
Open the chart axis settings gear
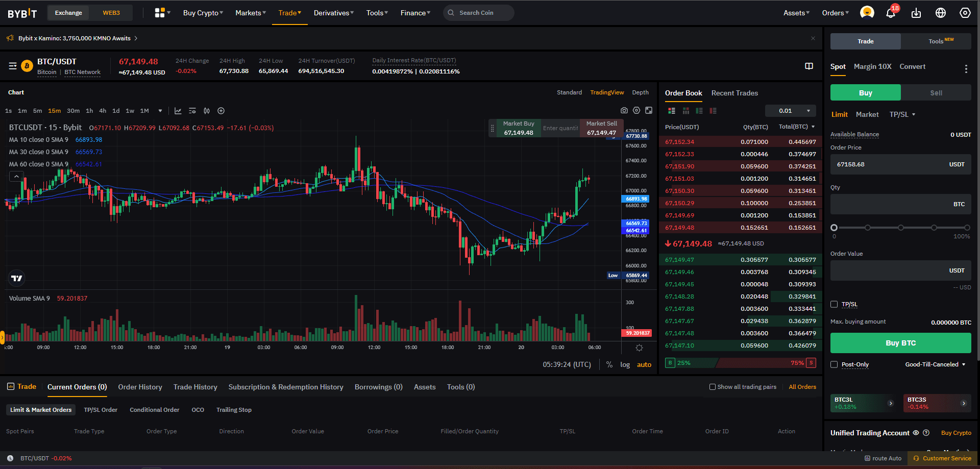pos(639,348)
